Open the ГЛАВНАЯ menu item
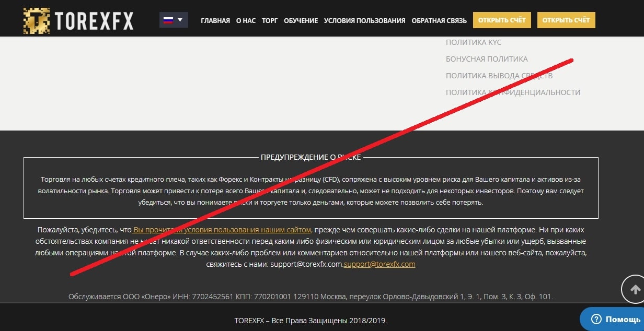The height and width of the screenshot is (331, 644). click(x=215, y=21)
